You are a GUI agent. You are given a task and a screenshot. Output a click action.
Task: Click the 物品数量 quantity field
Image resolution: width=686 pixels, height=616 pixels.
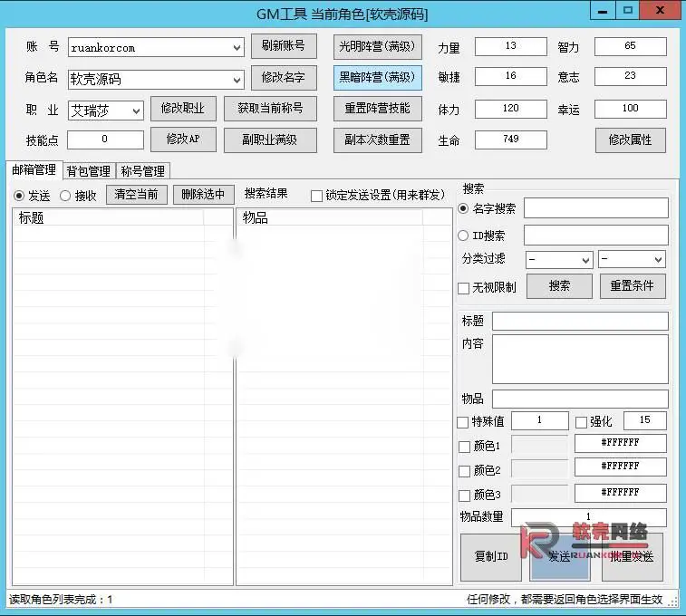coord(589,517)
